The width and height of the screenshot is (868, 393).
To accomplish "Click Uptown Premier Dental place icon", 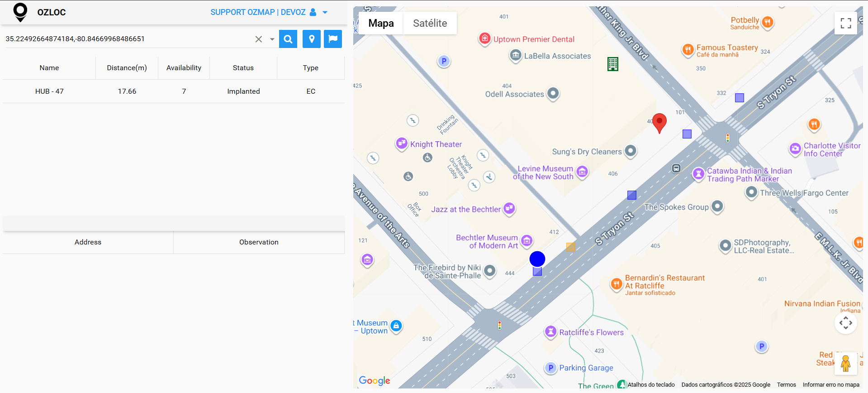I will point(485,39).
